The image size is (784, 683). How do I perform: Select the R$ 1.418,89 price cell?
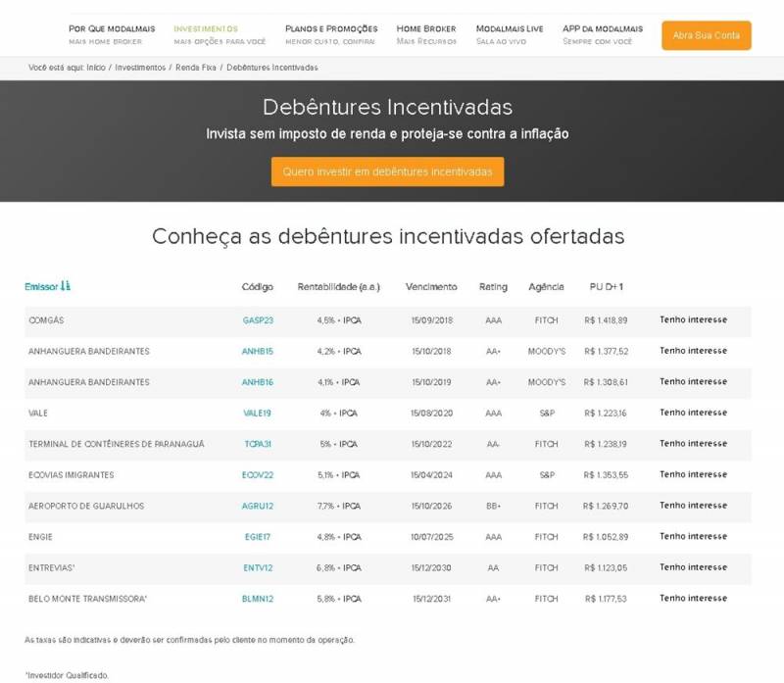click(x=606, y=320)
